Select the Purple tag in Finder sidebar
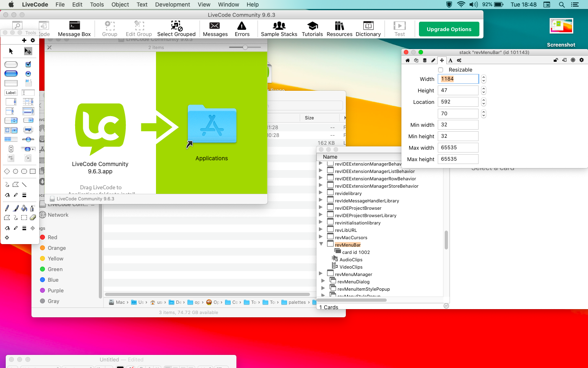Screen dimensions: 588x368 (56, 290)
